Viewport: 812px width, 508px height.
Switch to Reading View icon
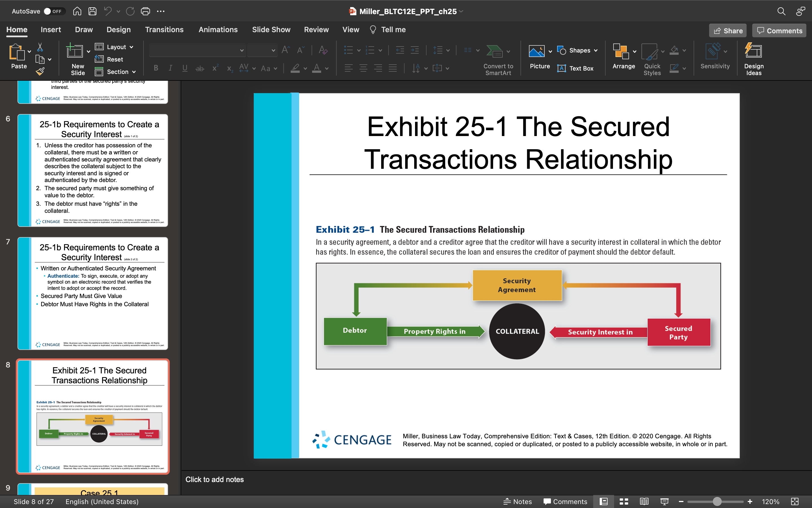(644, 502)
